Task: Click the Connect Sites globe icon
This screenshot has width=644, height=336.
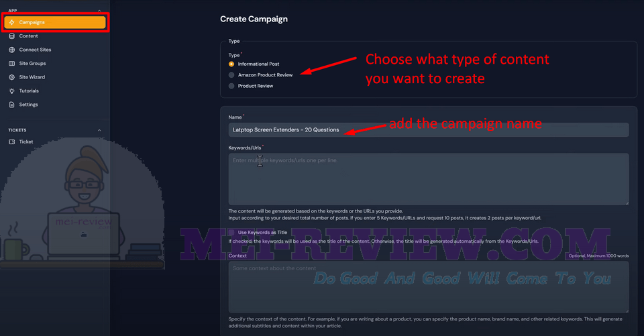Action: [12, 50]
